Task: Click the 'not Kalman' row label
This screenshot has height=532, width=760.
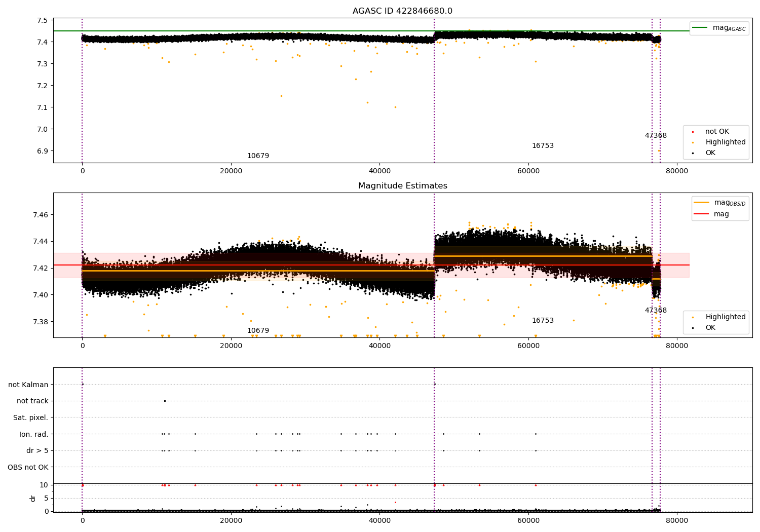Action: coord(28,385)
